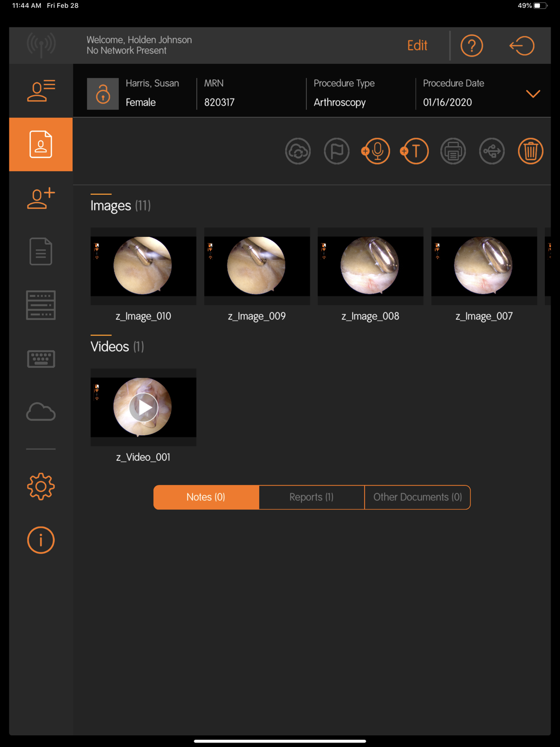Tap the Procedure Date 01/16/2020 value

coord(447,102)
